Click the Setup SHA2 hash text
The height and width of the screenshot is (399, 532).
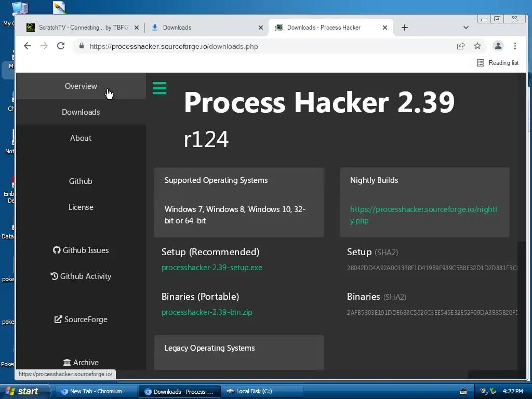432,268
